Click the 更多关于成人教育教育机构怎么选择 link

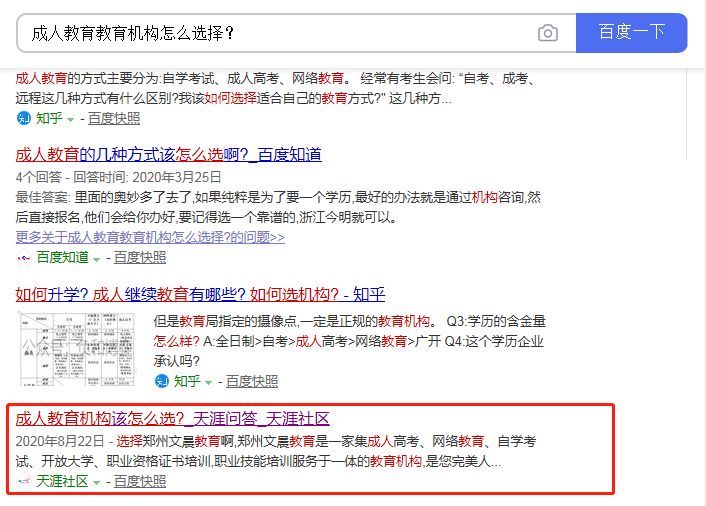(x=150, y=237)
